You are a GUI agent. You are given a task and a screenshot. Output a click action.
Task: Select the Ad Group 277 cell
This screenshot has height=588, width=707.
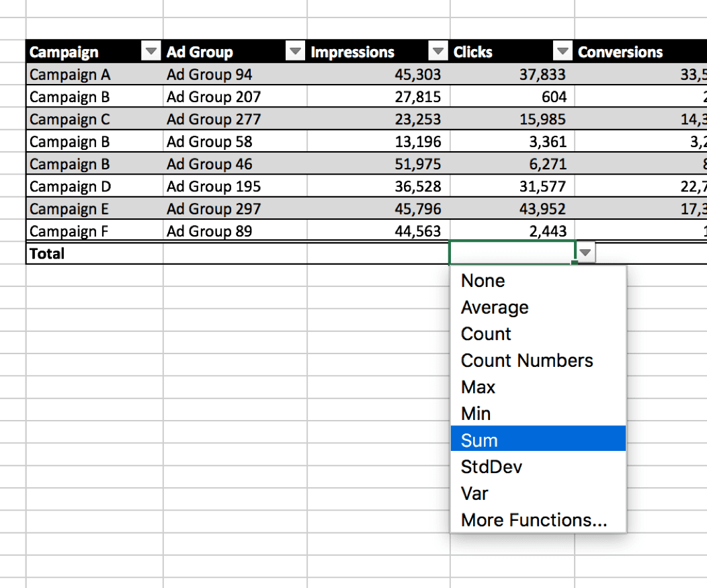click(235, 118)
